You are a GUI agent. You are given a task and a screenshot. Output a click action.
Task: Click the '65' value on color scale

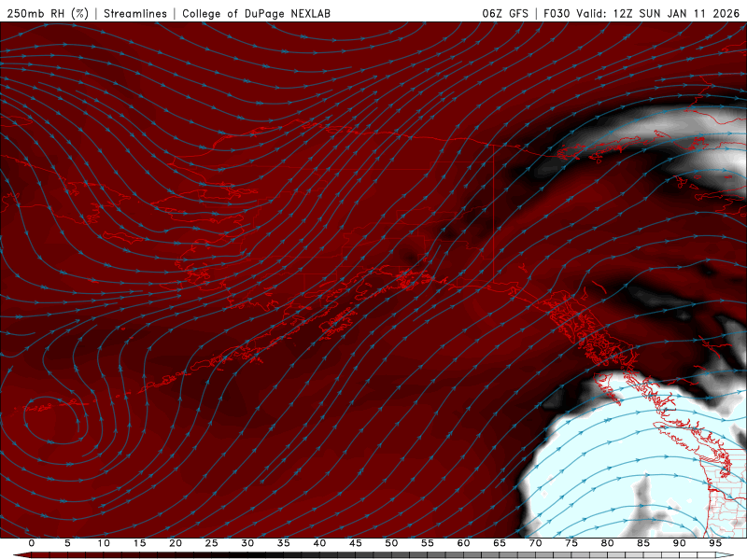pyautogui.click(x=499, y=543)
